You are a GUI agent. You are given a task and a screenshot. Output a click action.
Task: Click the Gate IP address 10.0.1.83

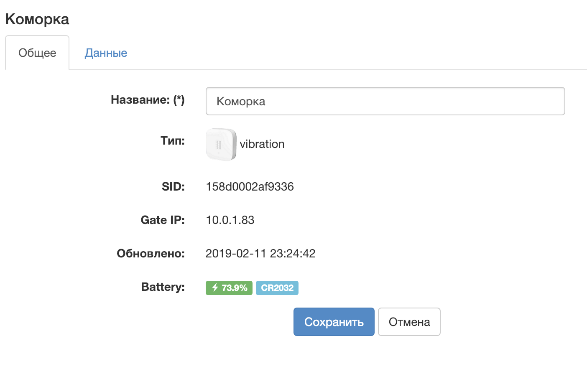tap(230, 220)
